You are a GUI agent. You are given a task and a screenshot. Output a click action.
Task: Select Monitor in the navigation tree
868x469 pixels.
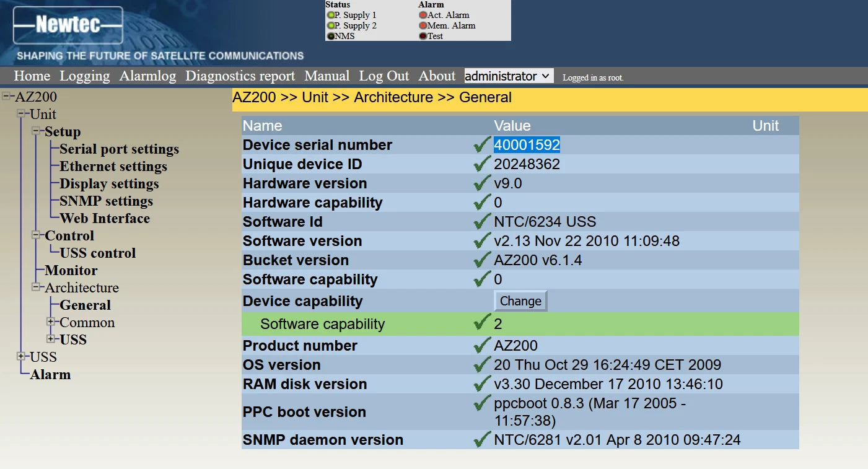(x=71, y=270)
